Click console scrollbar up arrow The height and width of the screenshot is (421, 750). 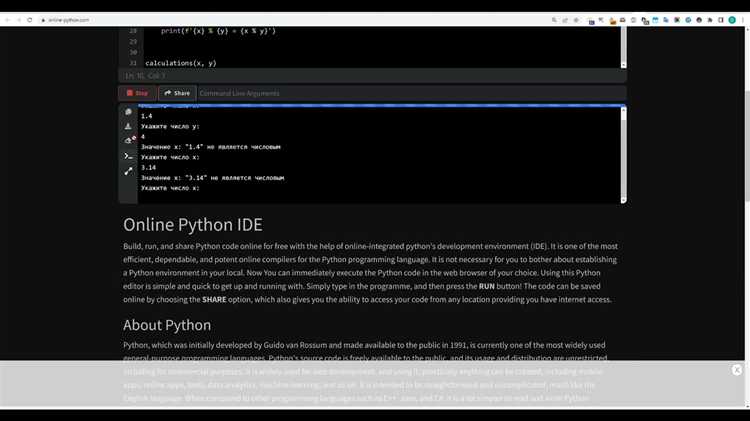pyautogui.click(x=623, y=111)
